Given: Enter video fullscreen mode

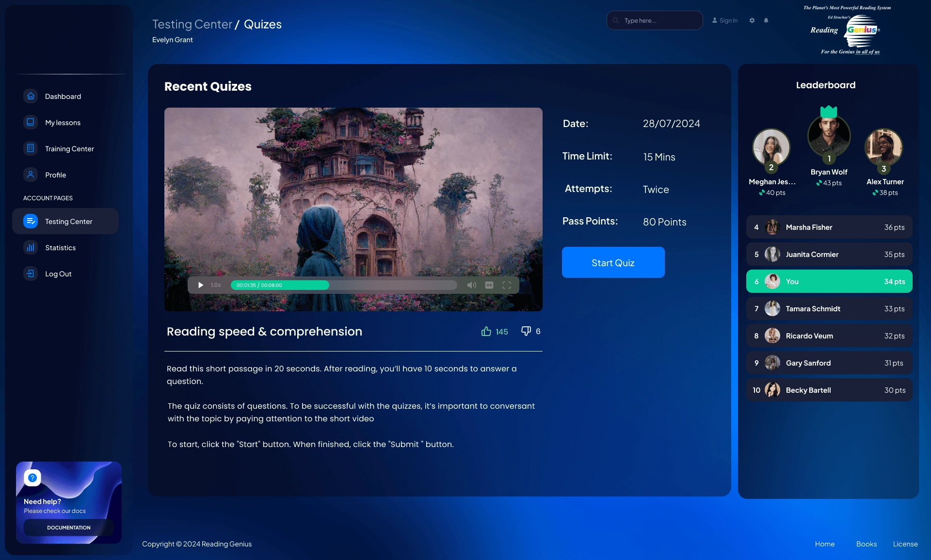Looking at the screenshot, I should tap(507, 285).
